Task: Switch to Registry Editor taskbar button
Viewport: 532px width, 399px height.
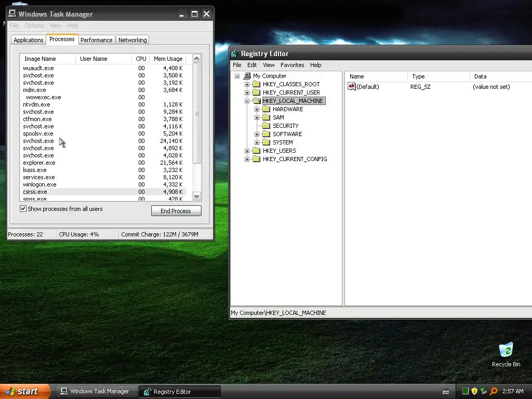Action: tap(179, 392)
